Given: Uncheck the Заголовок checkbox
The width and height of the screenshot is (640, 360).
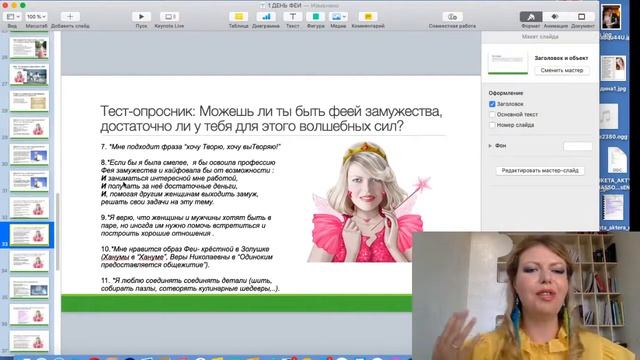Looking at the screenshot, I should [492, 104].
